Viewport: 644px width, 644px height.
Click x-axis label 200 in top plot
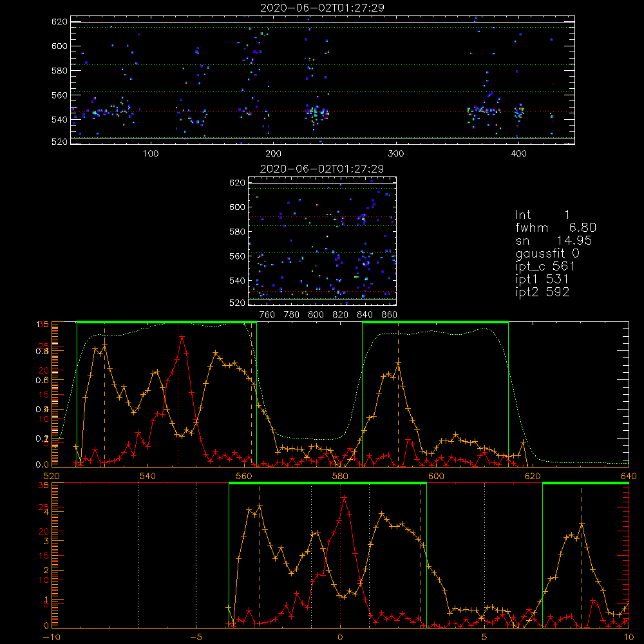[273, 154]
